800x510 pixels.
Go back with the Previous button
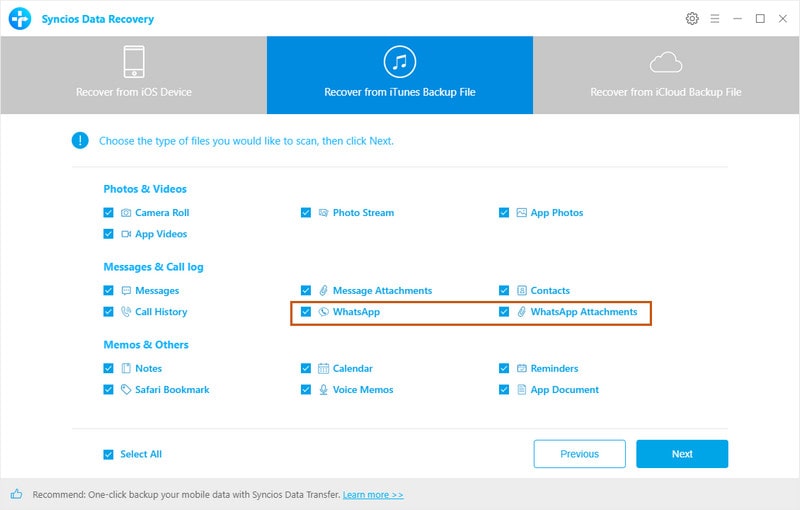point(580,454)
